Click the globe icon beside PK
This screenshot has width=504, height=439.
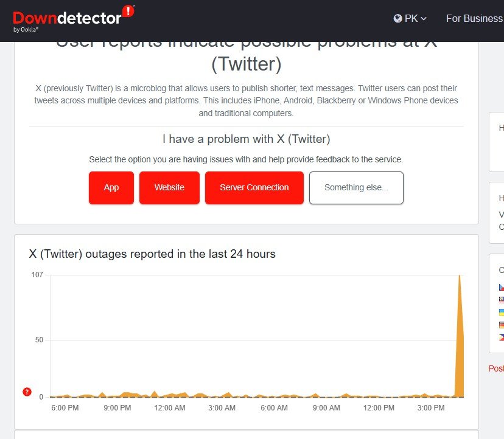click(x=398, y=19)
